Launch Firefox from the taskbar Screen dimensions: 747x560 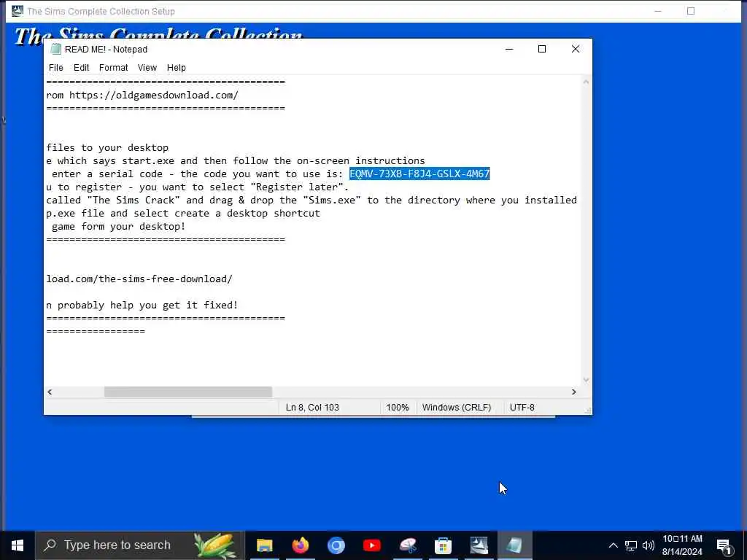click(300, 545)
